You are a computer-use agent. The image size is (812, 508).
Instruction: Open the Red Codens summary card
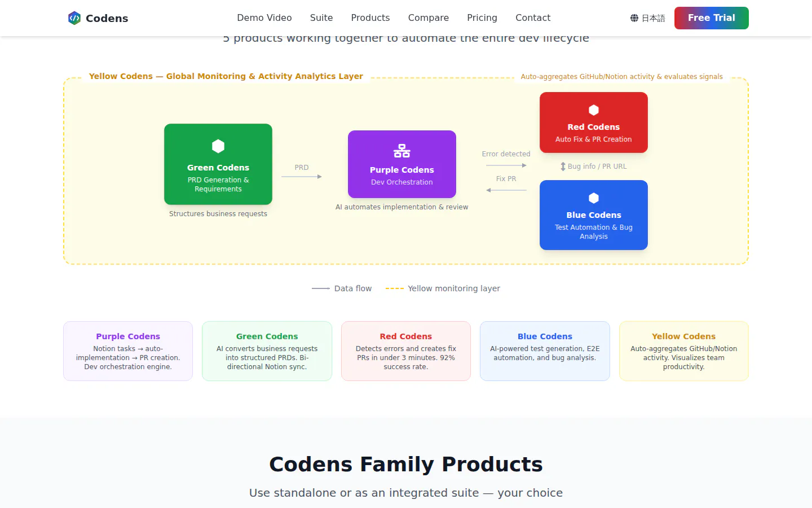406,351
